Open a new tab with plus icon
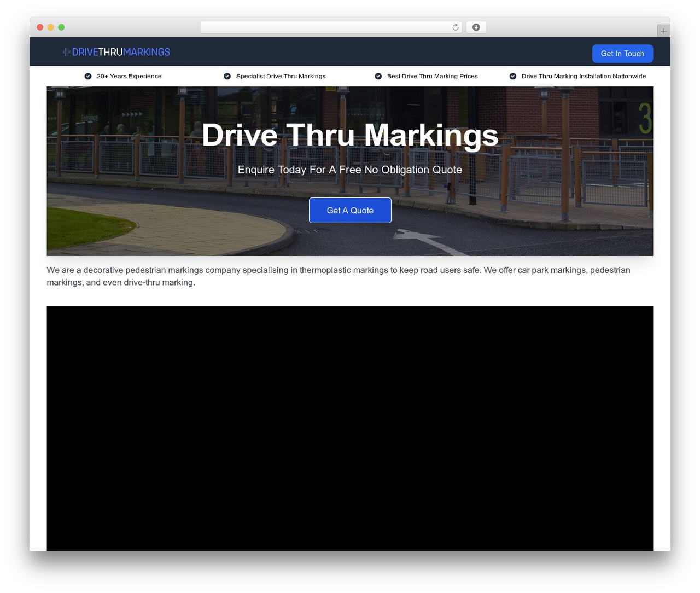 (x=663, y=31)
